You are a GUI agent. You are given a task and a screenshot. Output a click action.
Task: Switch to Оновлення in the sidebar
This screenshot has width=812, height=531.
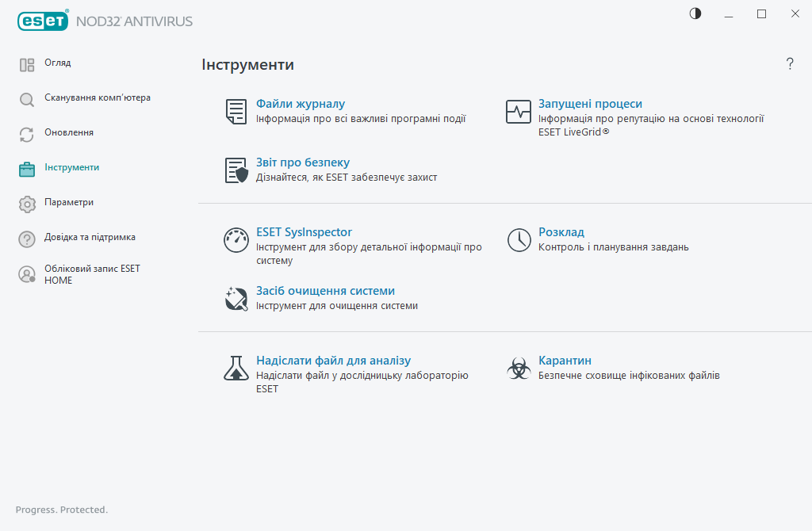pyautogui.click(x=68, y=133)
